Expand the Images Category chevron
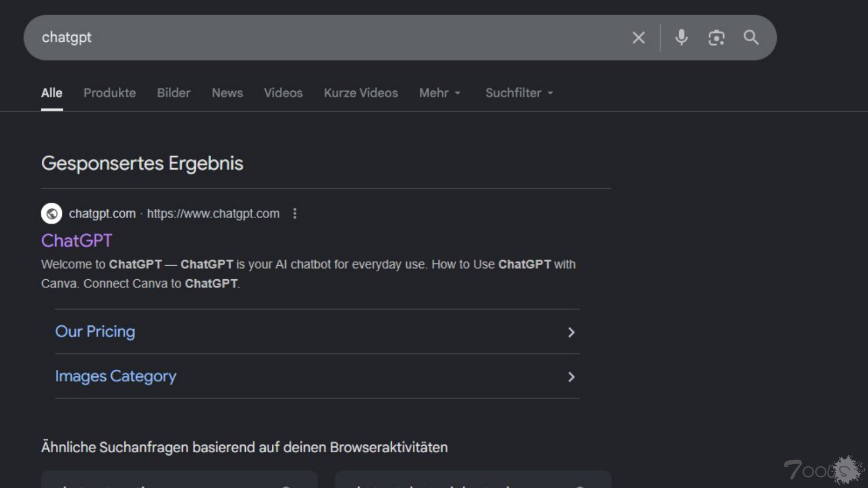The width and height of the screenshot is (868, 488). 571,377
